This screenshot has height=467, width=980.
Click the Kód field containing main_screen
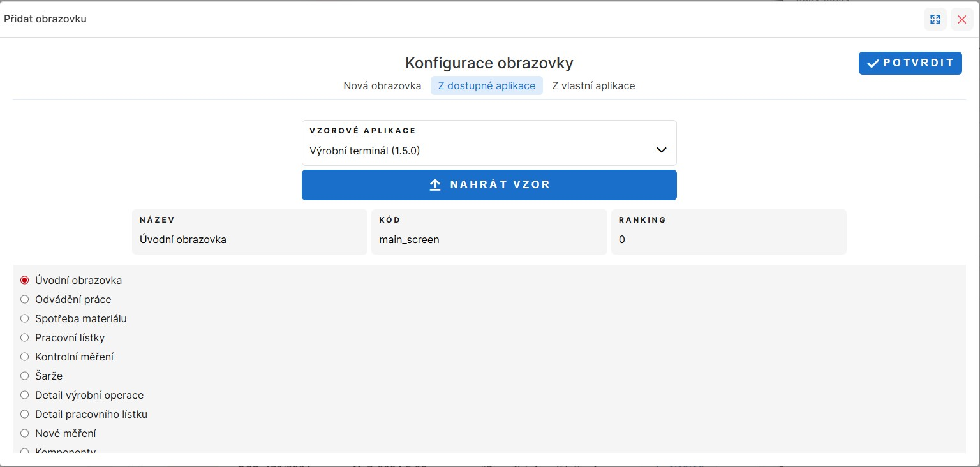click(489, 240)
